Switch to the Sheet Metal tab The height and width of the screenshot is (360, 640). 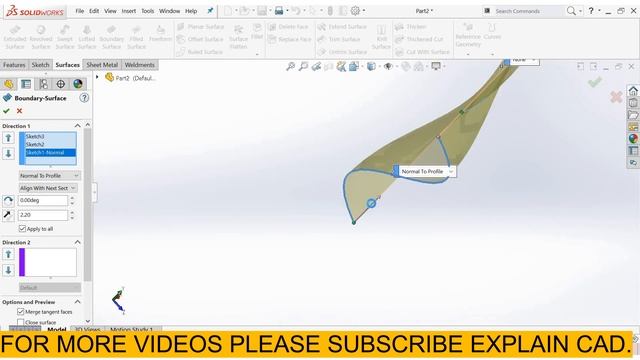[102, 65]
